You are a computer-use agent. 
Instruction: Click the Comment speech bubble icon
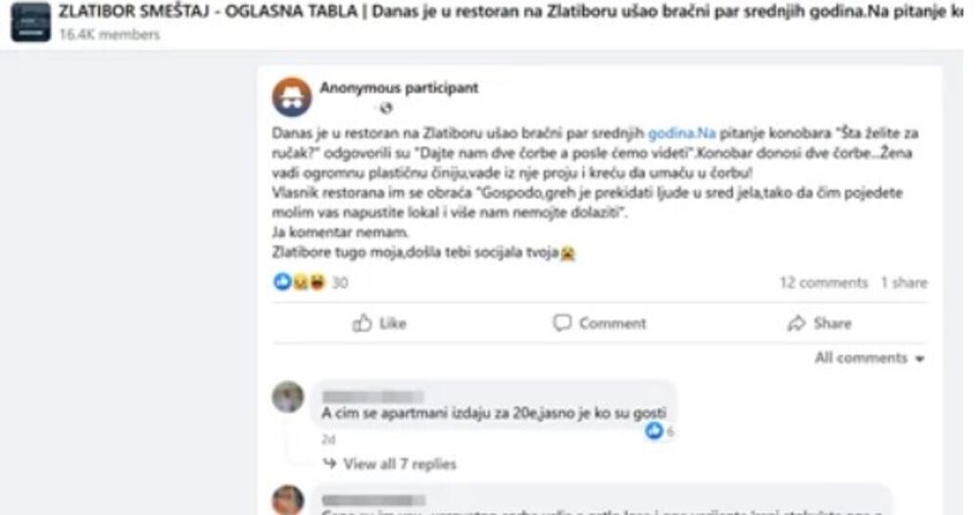pos(562,323)
